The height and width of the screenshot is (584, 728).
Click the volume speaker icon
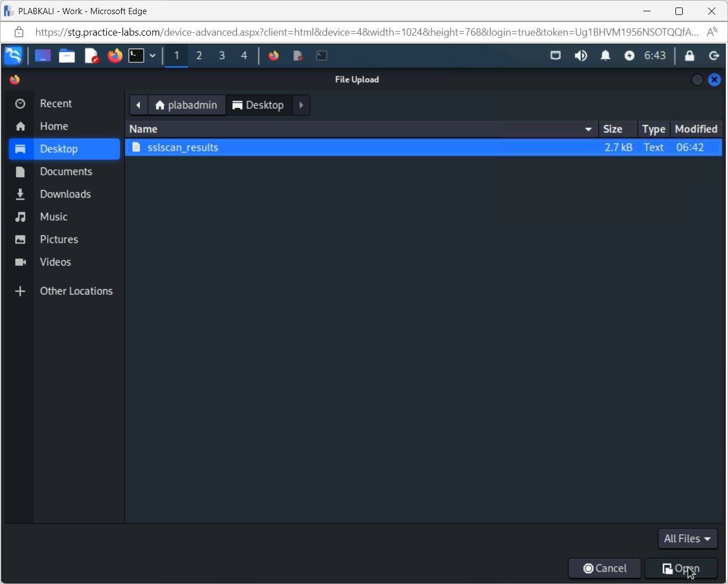580,55
